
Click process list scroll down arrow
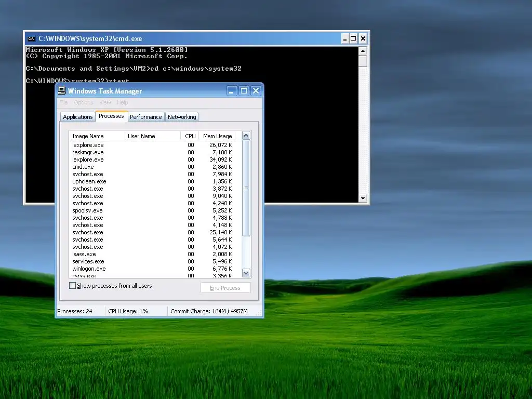click(246, 273)
